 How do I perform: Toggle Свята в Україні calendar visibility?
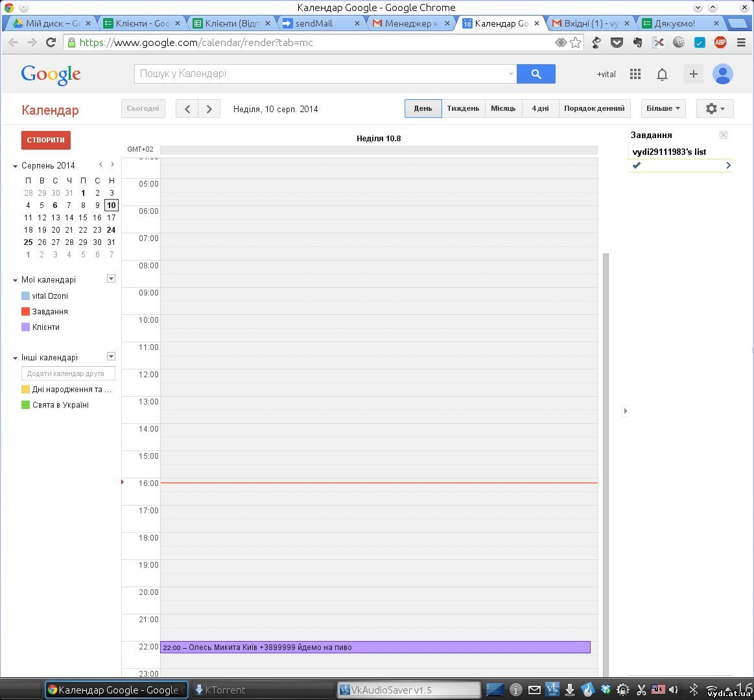(x=25, y=405)
